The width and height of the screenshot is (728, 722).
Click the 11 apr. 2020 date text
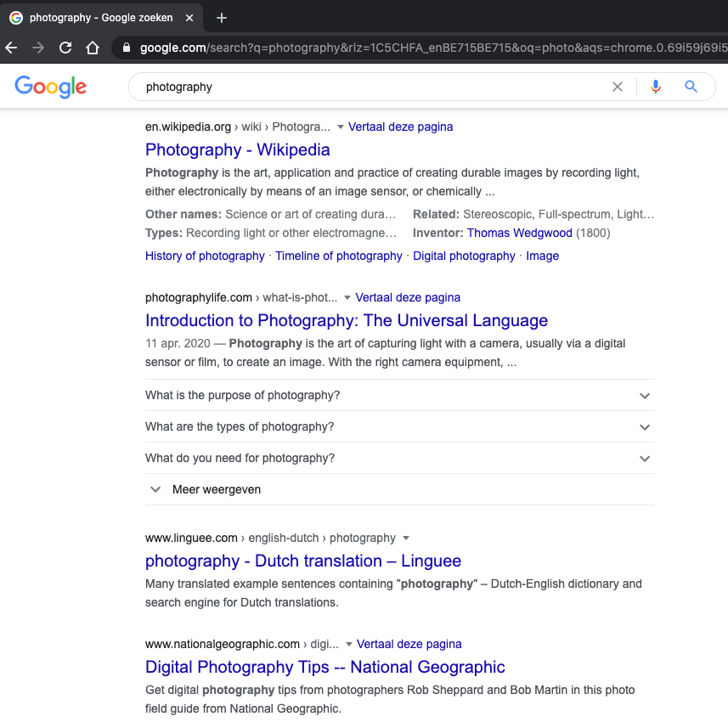click(178, 344)
